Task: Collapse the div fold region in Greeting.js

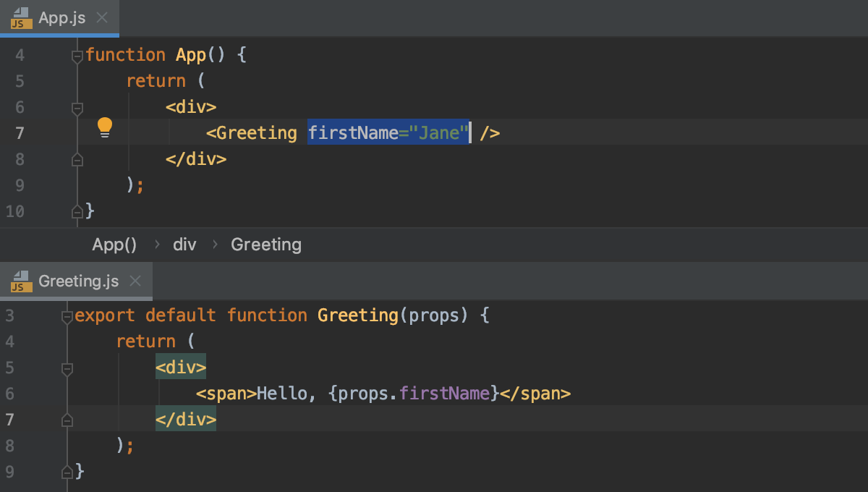Action: 67,367
